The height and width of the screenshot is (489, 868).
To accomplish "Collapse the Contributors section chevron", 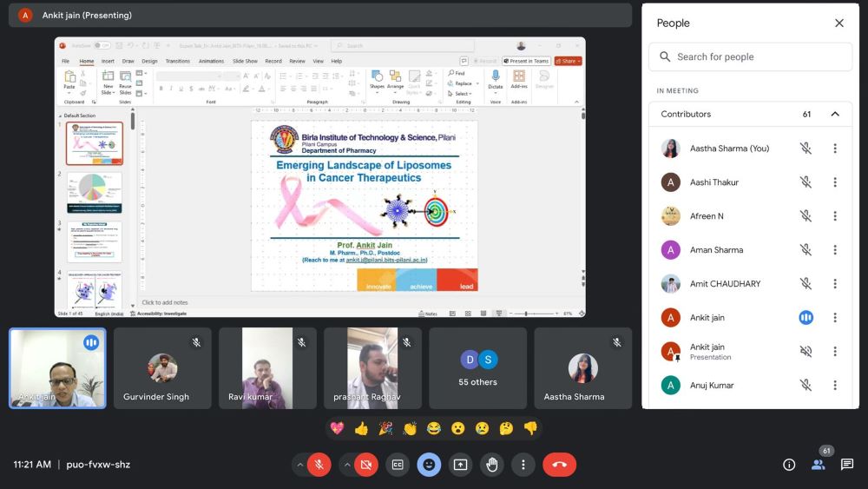I will click(x=835, y=114).
